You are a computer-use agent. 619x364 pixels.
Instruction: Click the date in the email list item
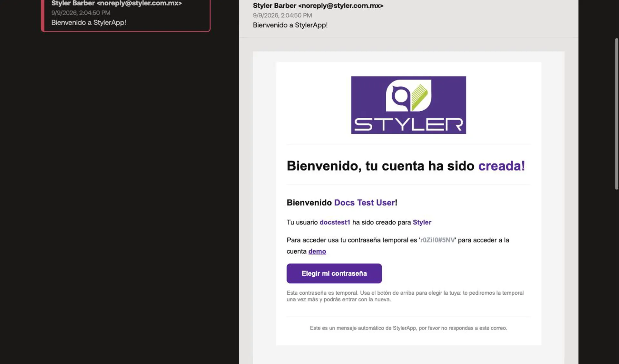[81, 13]
